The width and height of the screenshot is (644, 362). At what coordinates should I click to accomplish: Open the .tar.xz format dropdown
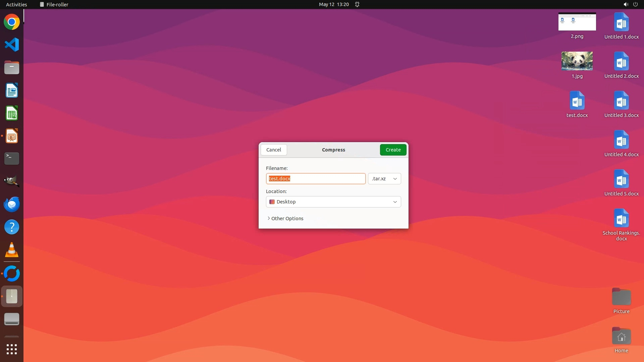tap(384, 179)
